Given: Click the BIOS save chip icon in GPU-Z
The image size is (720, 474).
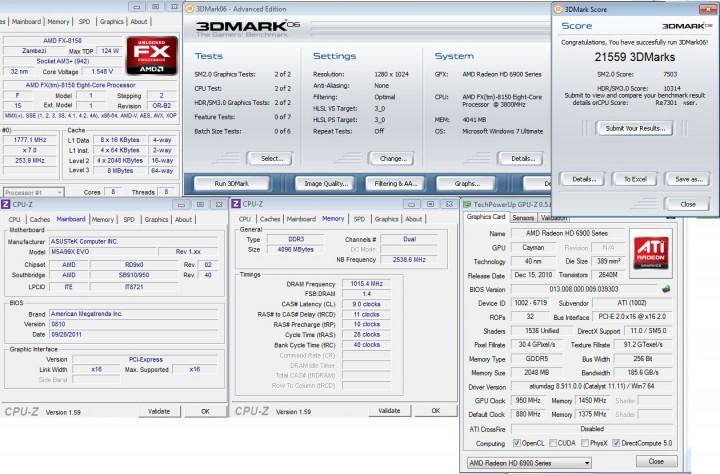Looking at the screenshot, I should (x=666, y=289).
